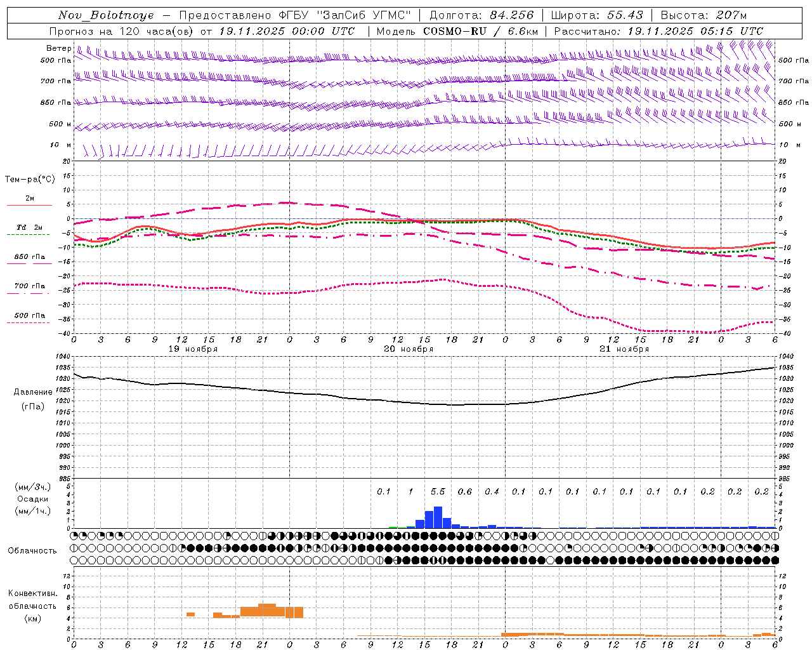
Task: Select the 0.4 precipitation total value
Action: 492,492
